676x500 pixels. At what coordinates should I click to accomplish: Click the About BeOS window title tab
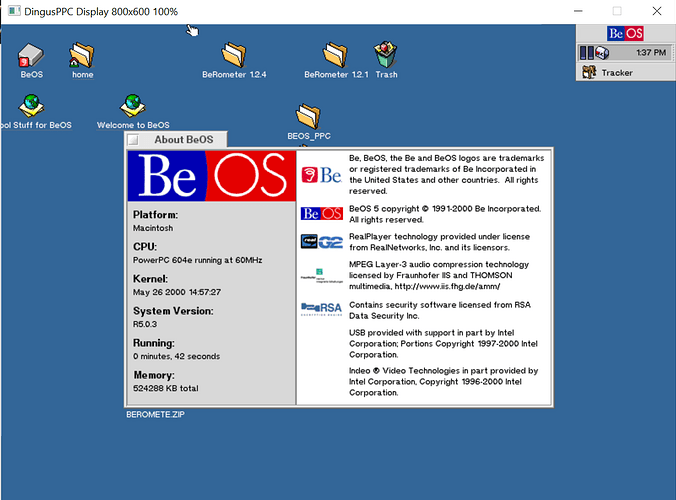click(184, 140)
